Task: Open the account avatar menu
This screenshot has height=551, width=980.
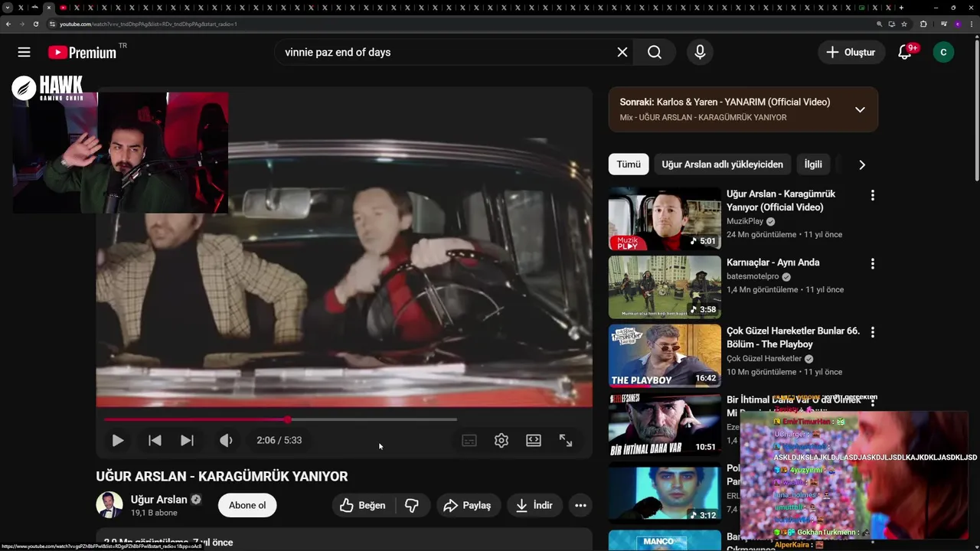Action: coord(943,52)
